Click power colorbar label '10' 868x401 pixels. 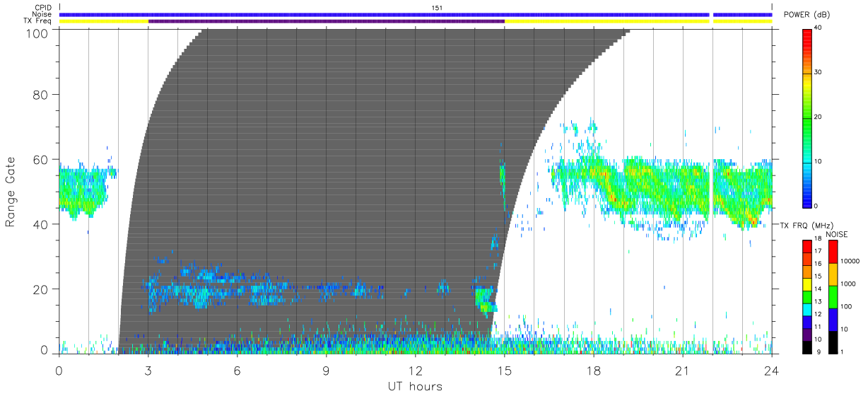(819, 161)
